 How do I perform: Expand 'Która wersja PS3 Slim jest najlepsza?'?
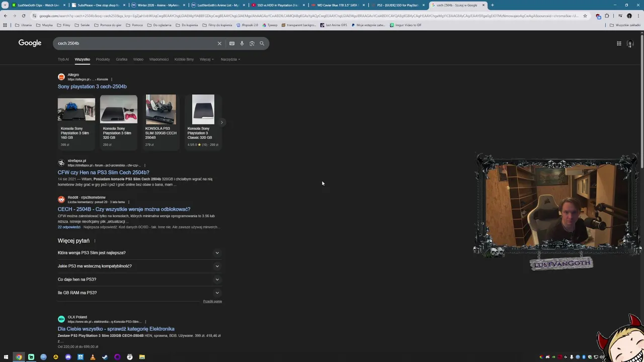(x=139, y=253)
